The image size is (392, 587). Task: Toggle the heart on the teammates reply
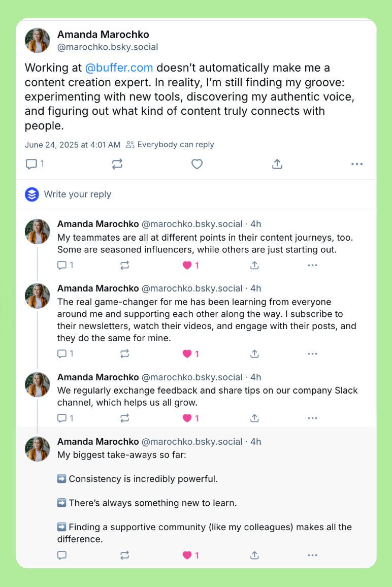[x=186, y=265]
